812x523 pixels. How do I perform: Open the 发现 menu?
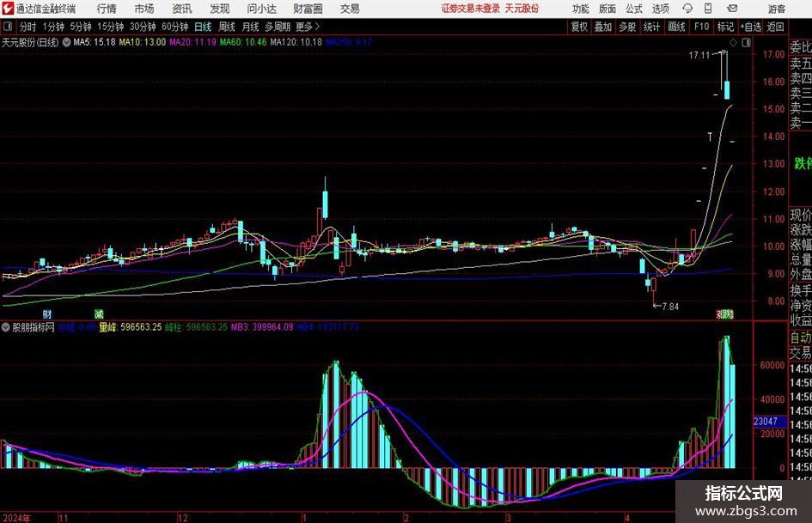coord(220,9)
